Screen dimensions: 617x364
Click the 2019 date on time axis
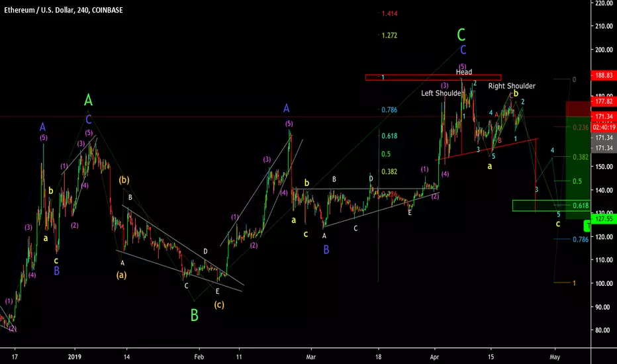(74, 357)
